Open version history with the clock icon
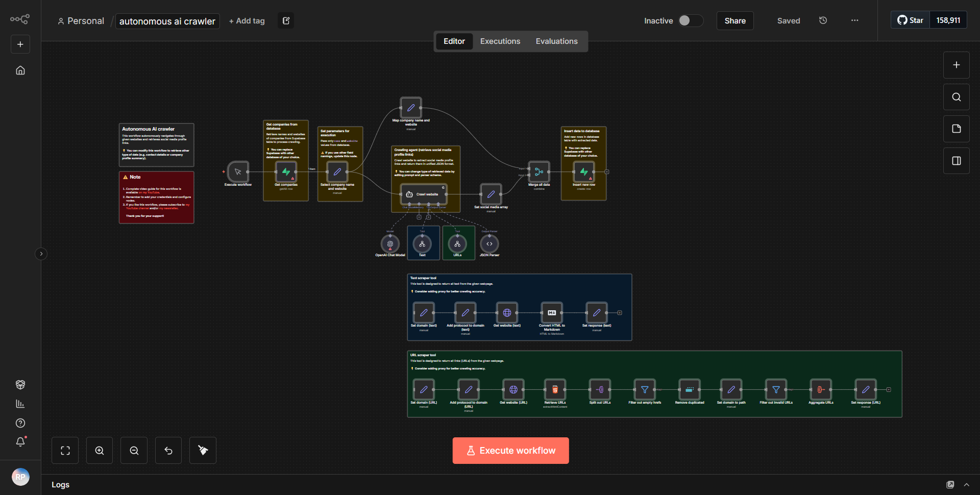Screen dimensions: 980x495 (x=822, y=20)
